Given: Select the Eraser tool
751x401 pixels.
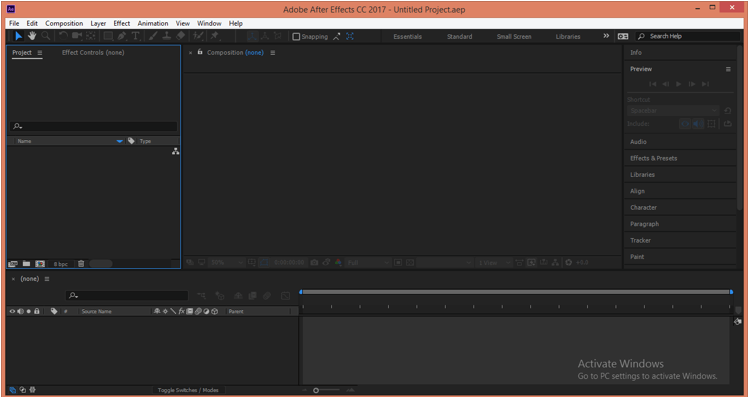Looking at the screenshot, I should pos(181,36).
